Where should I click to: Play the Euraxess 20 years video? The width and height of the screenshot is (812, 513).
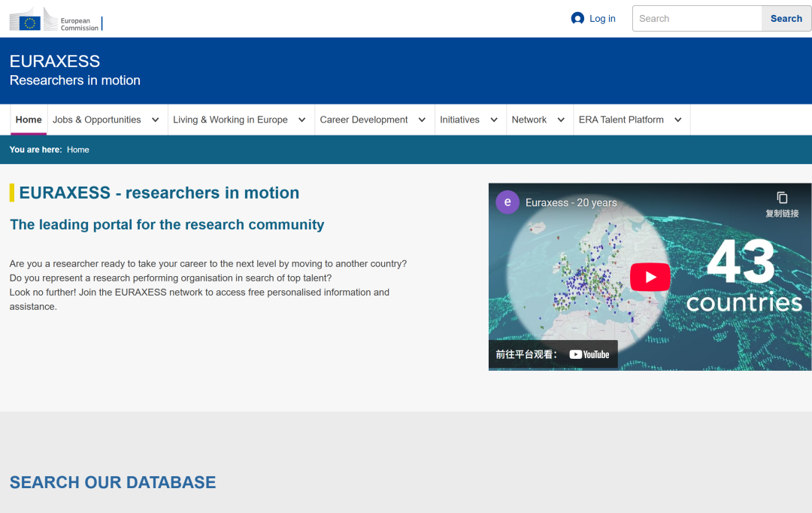[x=650, y=277]
